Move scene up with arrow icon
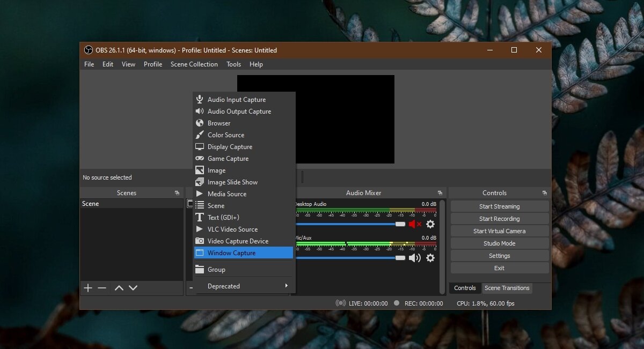 pyautogui.click(x=119, y=288)
